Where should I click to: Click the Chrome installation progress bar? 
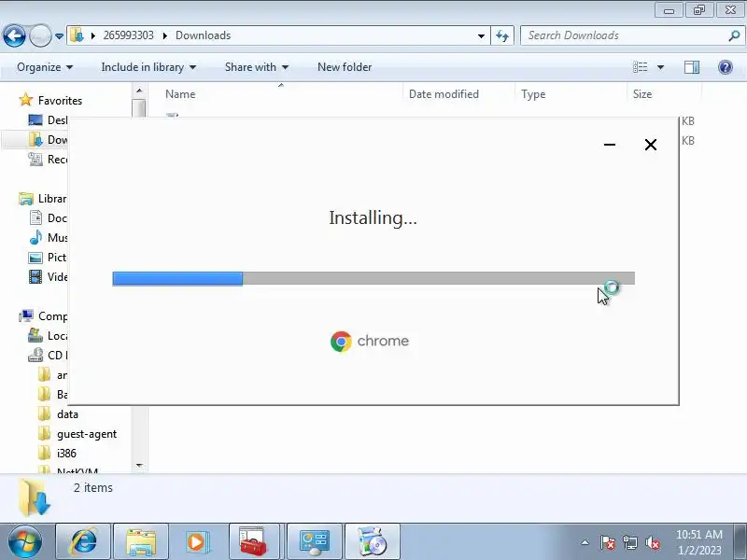click(373, 278)
